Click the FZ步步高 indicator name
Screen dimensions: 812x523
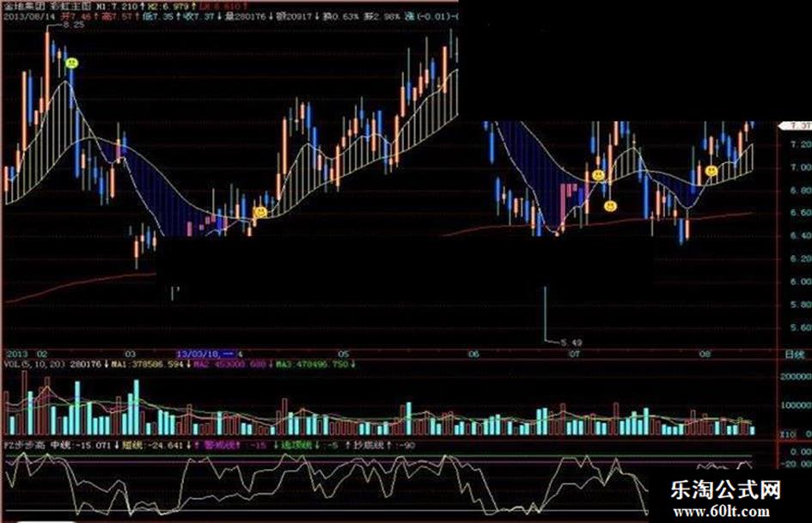point(25,446)
